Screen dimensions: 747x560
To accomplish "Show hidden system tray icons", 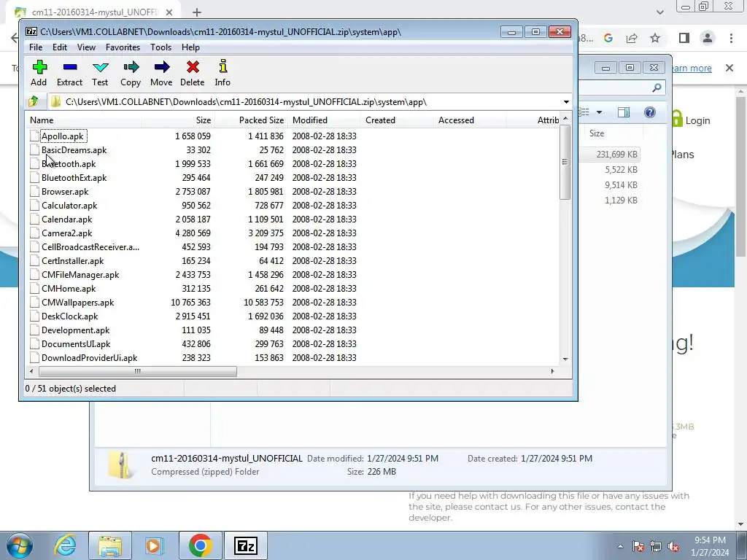I will point(620,547).
